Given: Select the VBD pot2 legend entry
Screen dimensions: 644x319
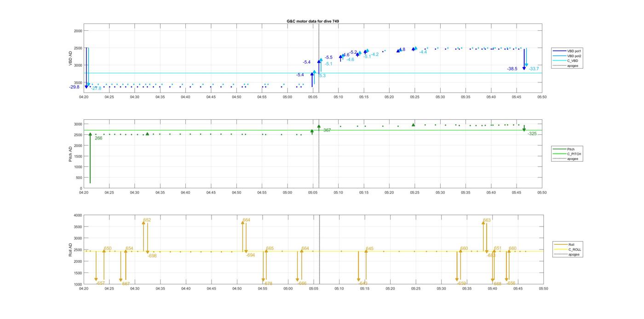Looking at the screenshot, I should 568,56.
